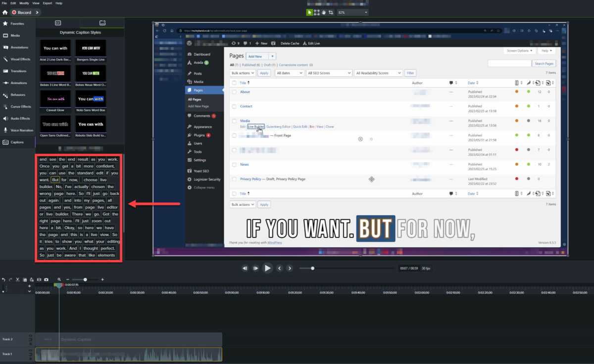Screen dimensions: 594x364
Task: Click the camera screenshot icon in the timeline toolbar
Action: point(46,279)
